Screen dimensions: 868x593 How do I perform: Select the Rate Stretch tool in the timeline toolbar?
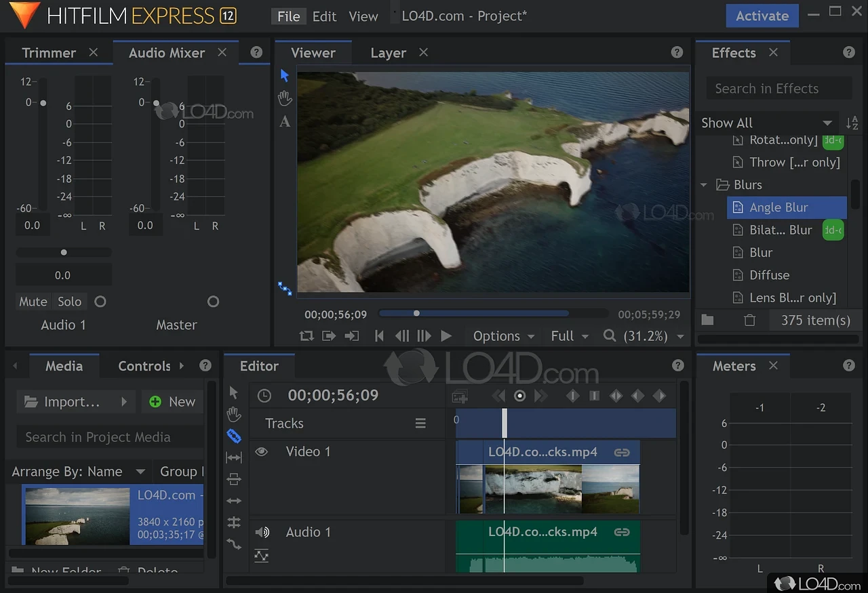pyautogui.click(x=234, y=457)
